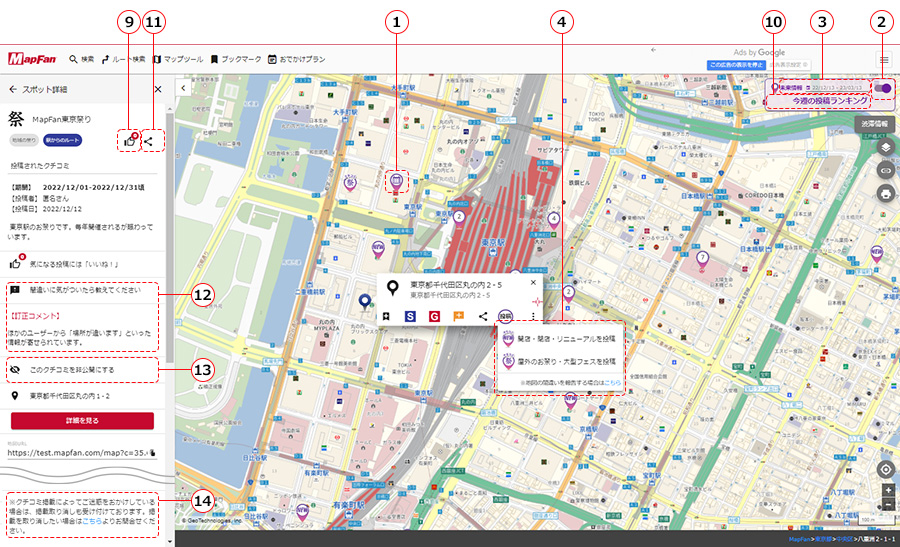Toggle the 未来情報 switch off
Viewport: 900px width, 547px height.
click(883, 88)
